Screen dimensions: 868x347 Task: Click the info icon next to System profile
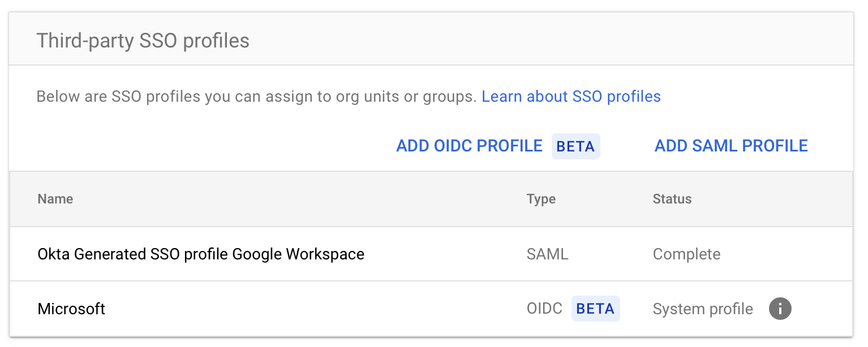[780, 309]
